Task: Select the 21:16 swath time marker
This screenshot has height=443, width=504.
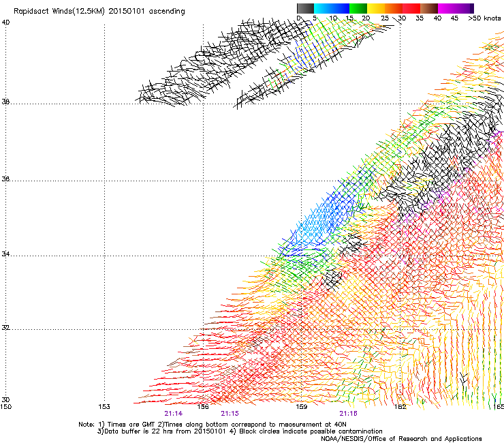Action: [349, 414]
